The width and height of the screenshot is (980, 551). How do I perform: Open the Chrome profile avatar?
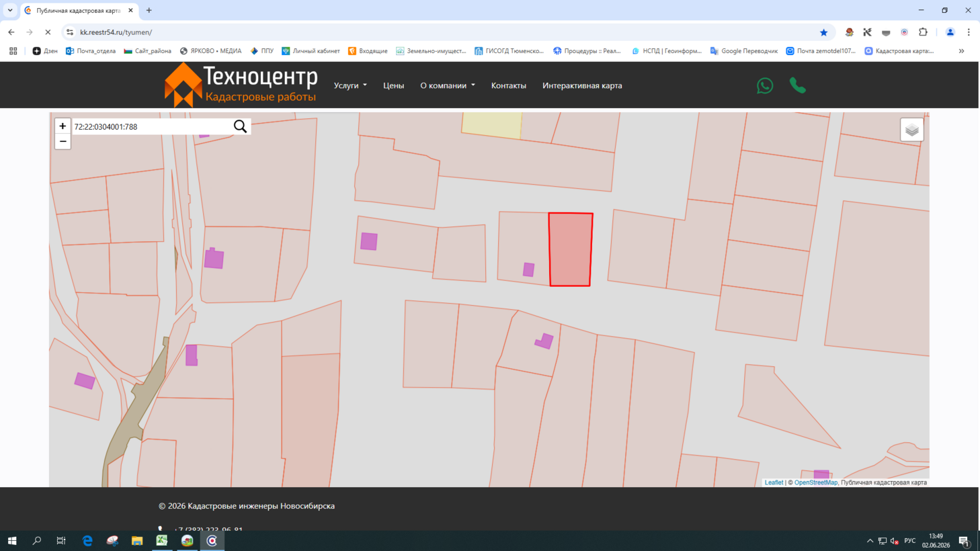point(950,32)
